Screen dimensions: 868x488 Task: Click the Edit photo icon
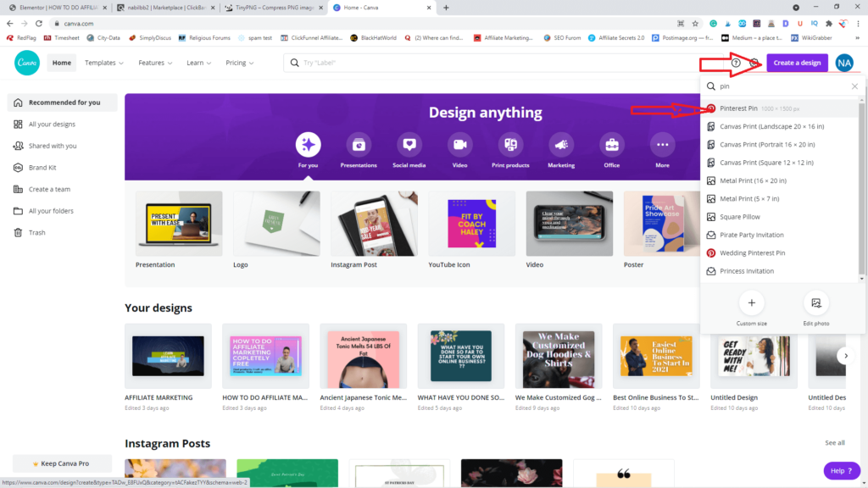point(816,302)
